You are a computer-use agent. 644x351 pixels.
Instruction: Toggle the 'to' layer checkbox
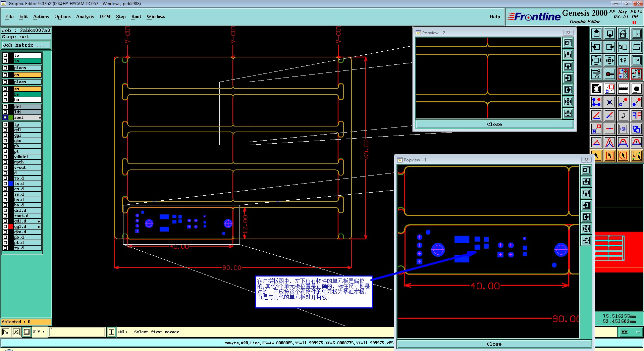pyautogui.click(x=5, y=55)
